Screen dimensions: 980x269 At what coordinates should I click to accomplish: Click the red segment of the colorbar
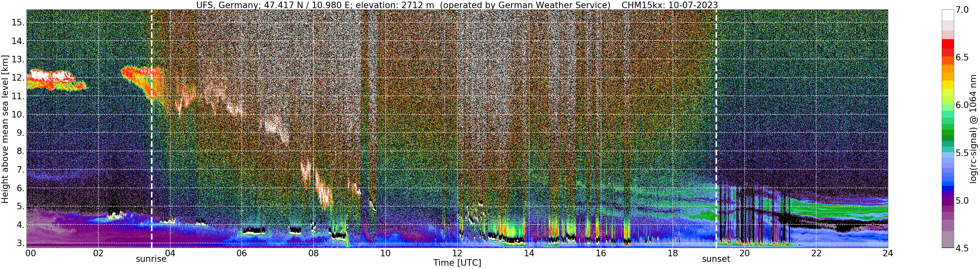948,44
